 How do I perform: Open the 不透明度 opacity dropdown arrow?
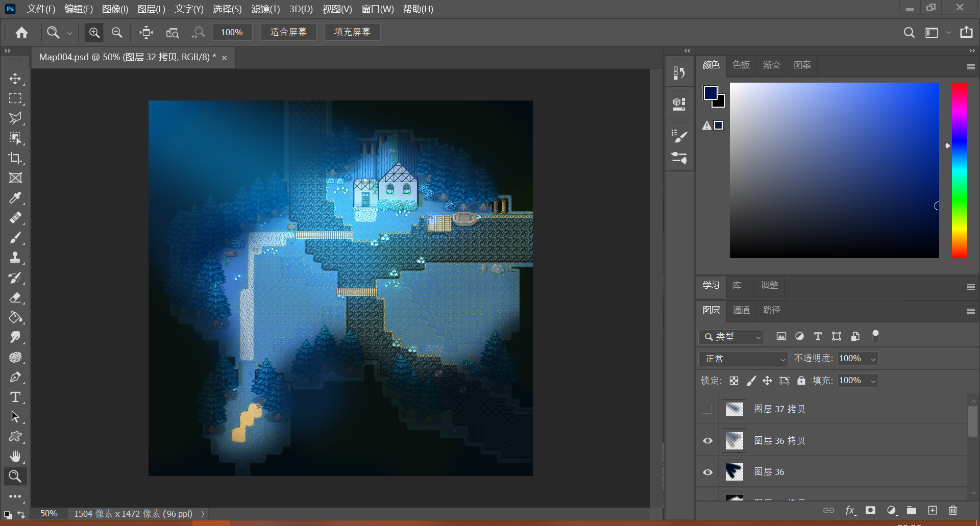click(873, 359)
